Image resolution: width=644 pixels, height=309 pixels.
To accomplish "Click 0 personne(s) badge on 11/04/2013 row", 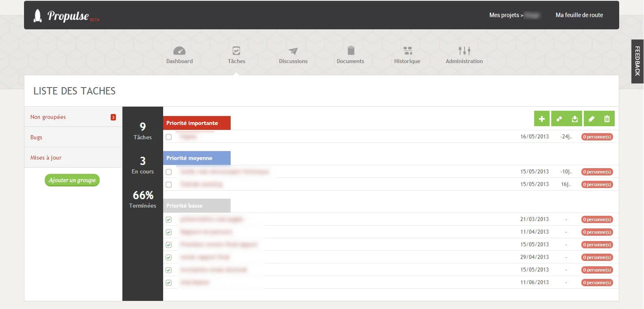I will (x=597, y=232).
